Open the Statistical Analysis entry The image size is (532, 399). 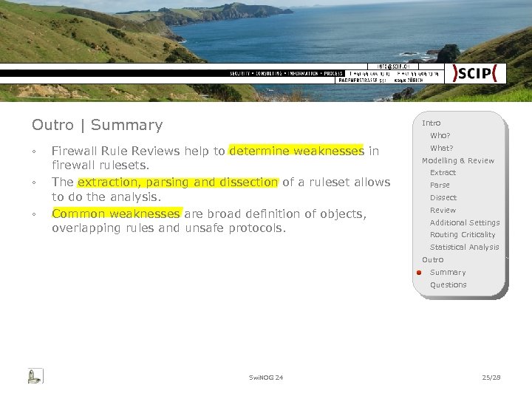click(x=465, y=248)
